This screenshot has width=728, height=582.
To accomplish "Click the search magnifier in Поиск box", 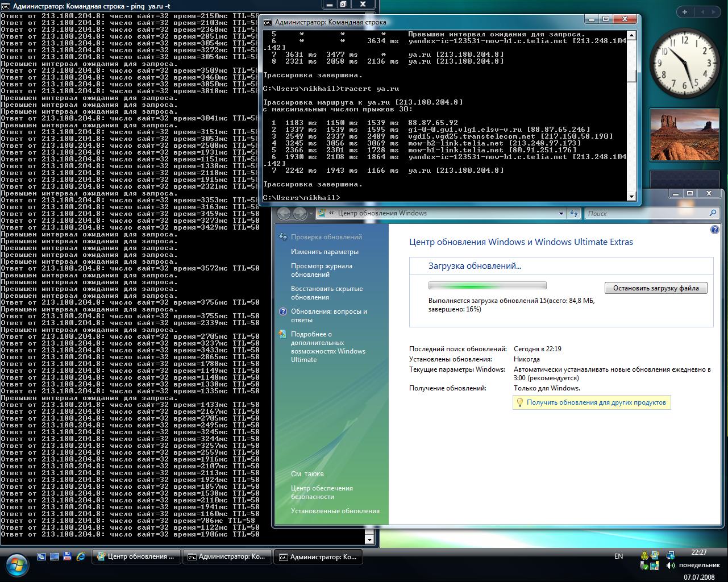I will tap(713, 213).
